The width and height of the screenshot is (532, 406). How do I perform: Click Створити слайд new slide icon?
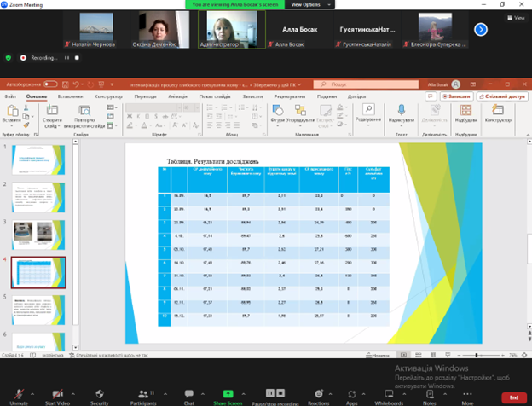tap(52, 110)
